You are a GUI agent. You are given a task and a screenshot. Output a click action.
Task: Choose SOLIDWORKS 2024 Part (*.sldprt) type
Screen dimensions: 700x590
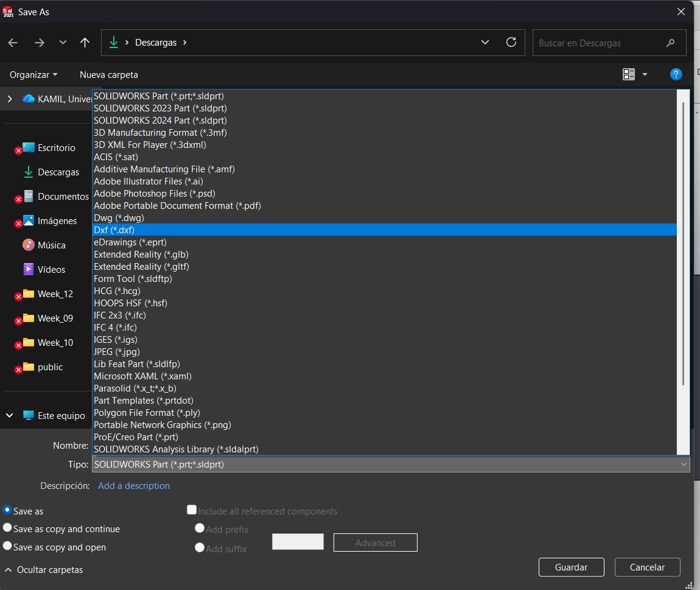click(x=384, y=120)
